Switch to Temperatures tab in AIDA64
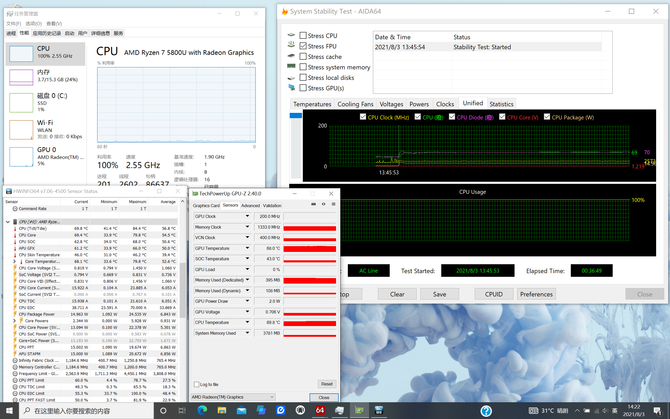Image resolution: width=670 pixels, height=419 pixels. point(312,104)
